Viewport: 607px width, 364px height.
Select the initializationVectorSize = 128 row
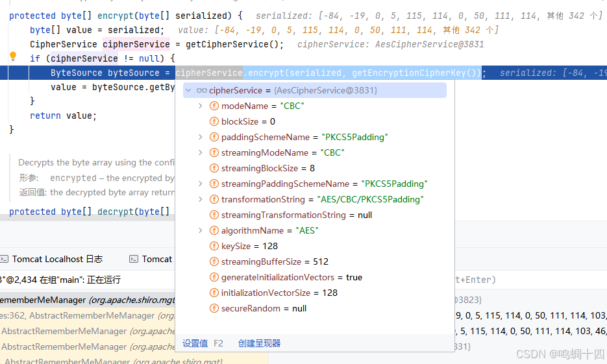[315, 293]
